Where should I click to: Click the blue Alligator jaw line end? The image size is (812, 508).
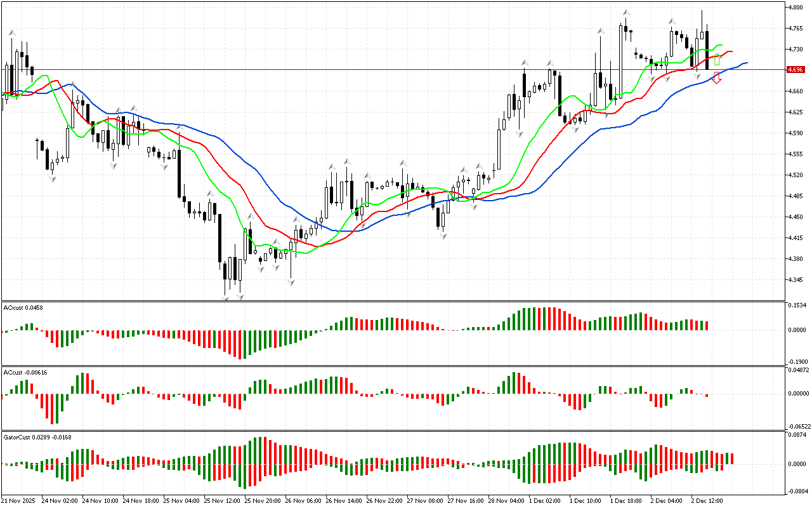[747, 63]
